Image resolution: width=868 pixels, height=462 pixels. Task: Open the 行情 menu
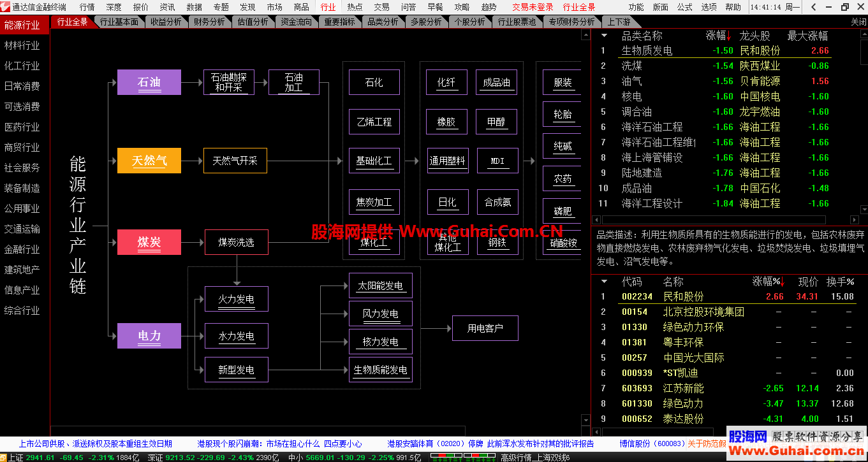(x=87, y=7)
